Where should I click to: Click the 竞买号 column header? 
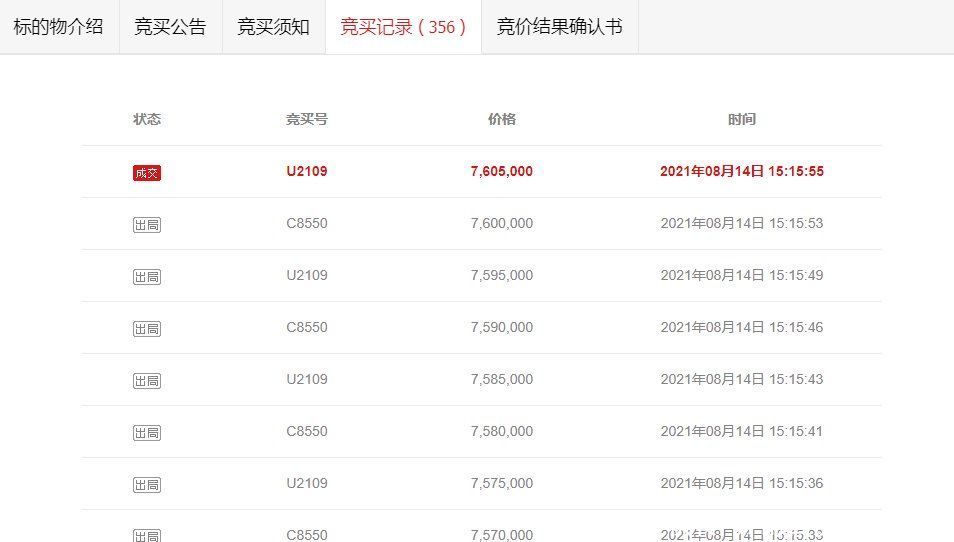[x=307, y=119]
